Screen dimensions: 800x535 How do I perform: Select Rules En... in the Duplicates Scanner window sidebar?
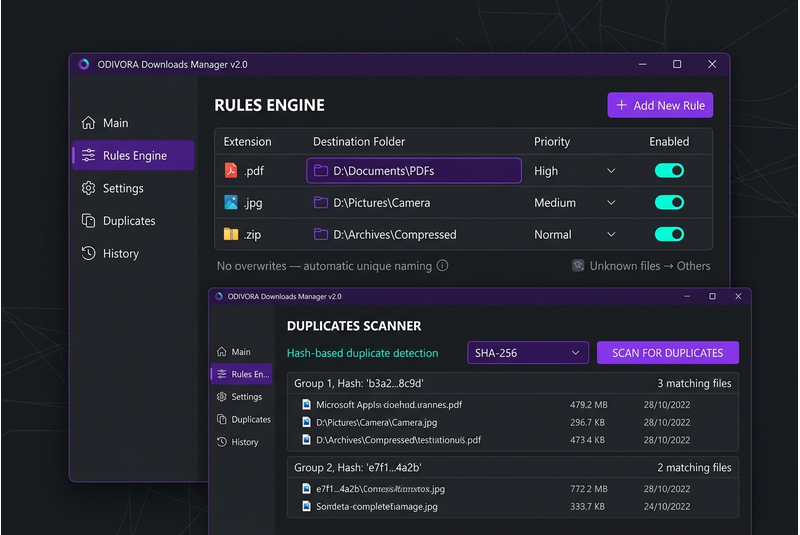click(242, 374)
